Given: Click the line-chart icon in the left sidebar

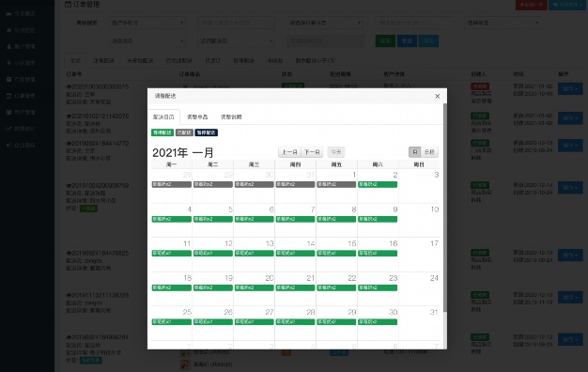Looking at the screenshot, I should (x=9, y=129).
